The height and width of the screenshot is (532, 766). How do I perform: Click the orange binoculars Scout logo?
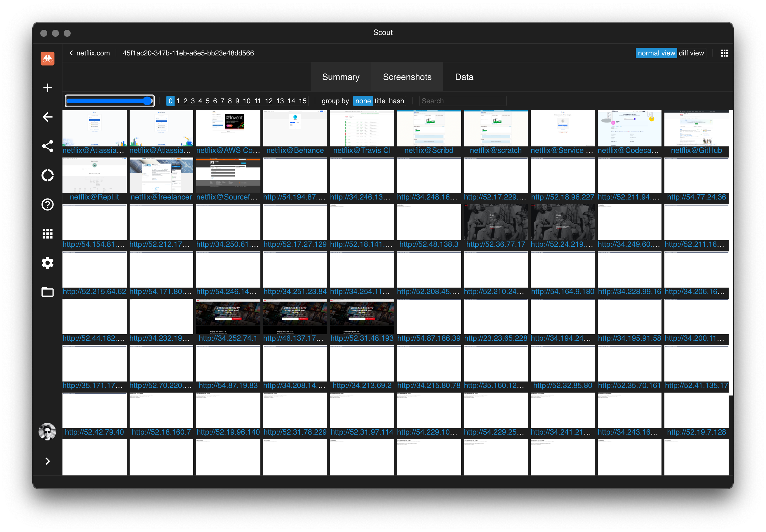[x=47, y=59]
